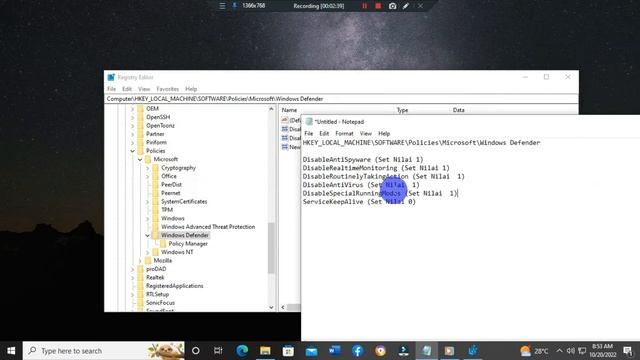Image resolution: width=640 pixels, height=360 pixels.
Task: Select the SystemCertificates registry key
Action: coord(184,202)
